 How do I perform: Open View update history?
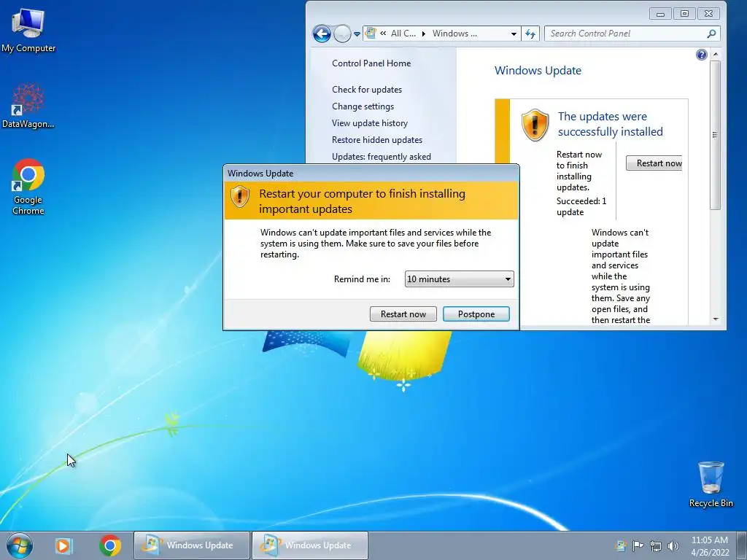pyautogui.click(x=370, y=122)
